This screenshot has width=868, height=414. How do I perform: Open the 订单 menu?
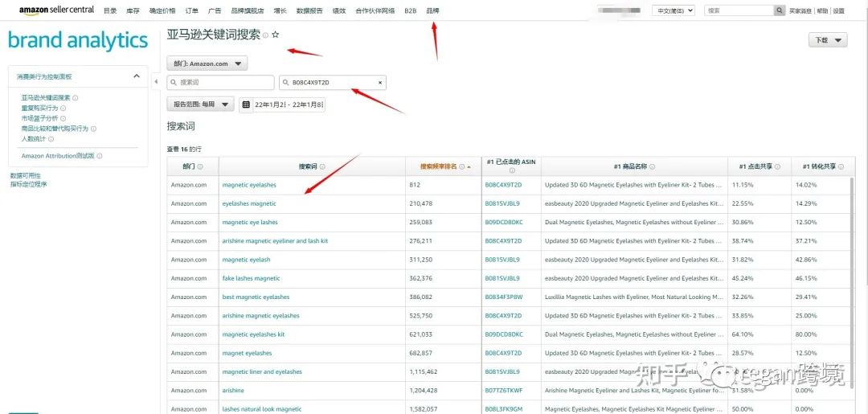pyautogui.click(x=192, y=10)
